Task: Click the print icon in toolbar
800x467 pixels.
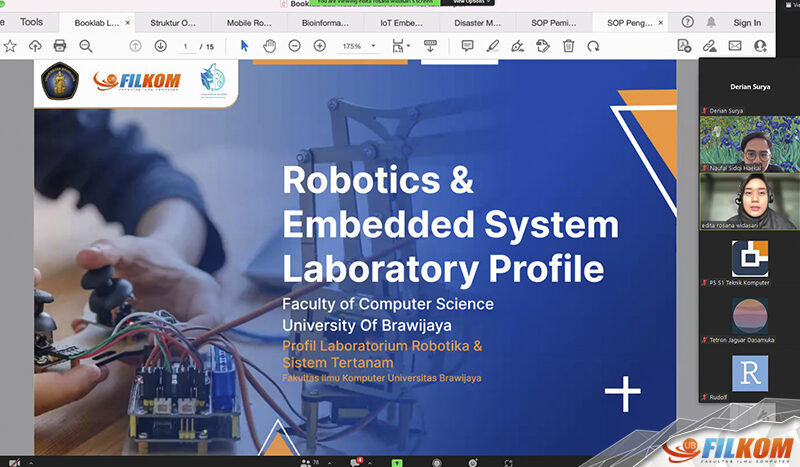Action: pyautogui.click(x=60, y=46)
